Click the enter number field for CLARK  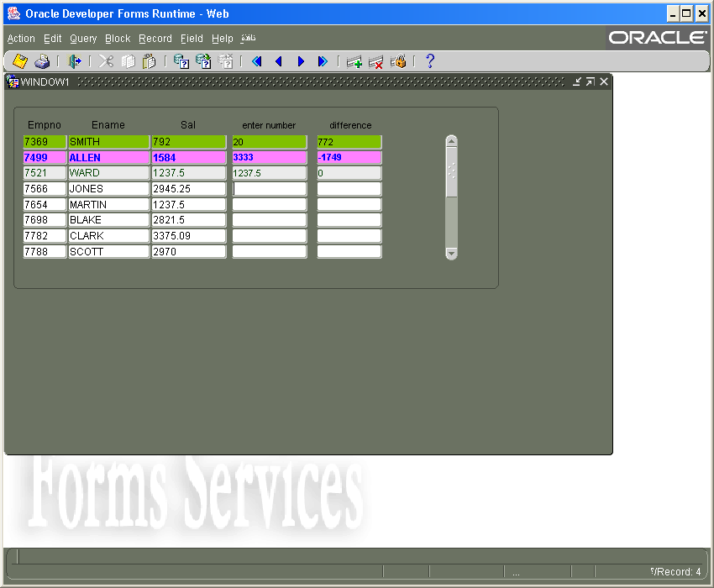270,236
